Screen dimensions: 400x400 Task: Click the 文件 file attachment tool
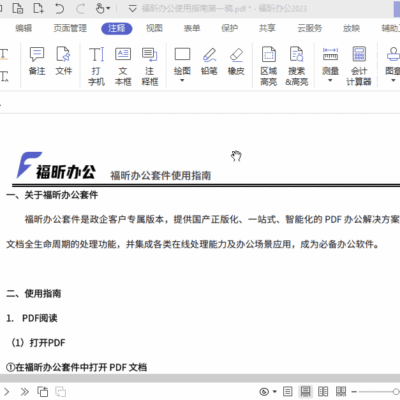63,61
